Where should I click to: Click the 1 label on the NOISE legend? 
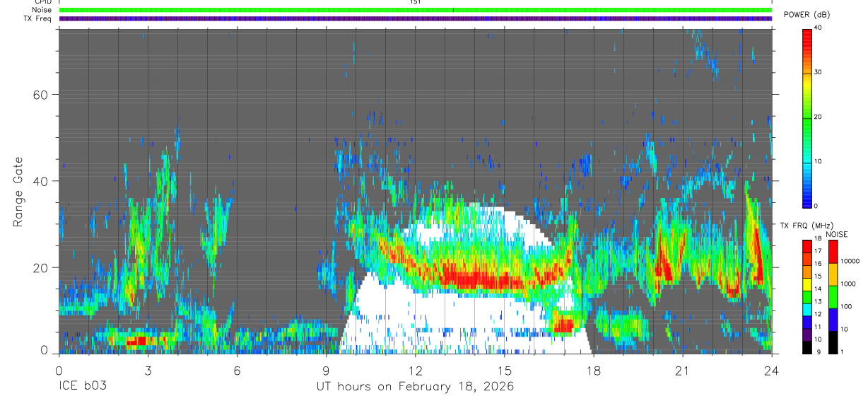[843, 351]
